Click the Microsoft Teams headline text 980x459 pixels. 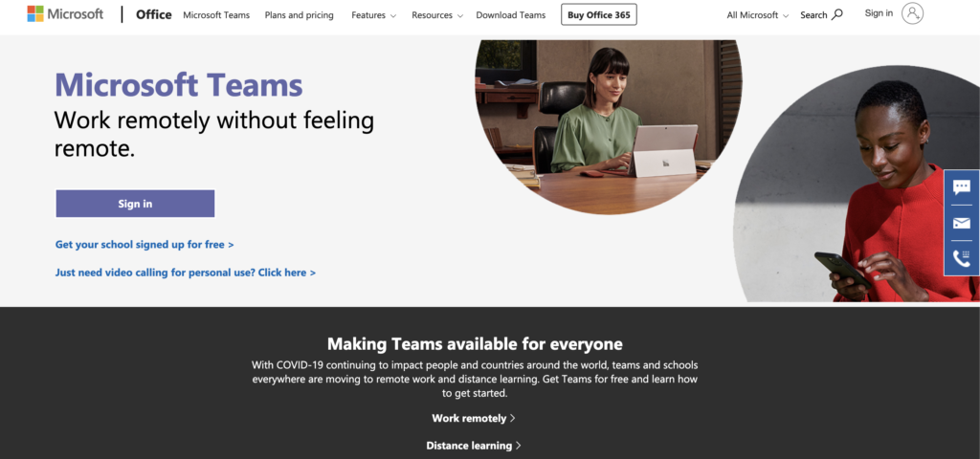[x=179, y=85]
